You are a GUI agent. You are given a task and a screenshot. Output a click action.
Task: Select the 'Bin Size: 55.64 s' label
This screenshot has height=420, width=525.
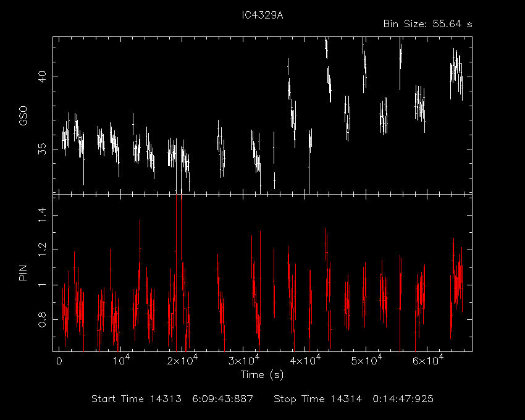pyautogui.click(x=428, y=24)
